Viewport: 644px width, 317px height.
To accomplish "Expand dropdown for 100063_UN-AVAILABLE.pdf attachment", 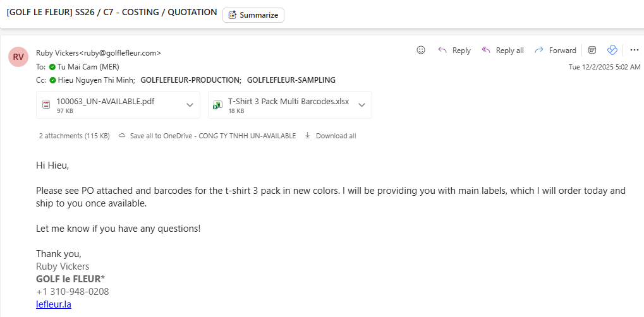I will (x=190, y=105).
